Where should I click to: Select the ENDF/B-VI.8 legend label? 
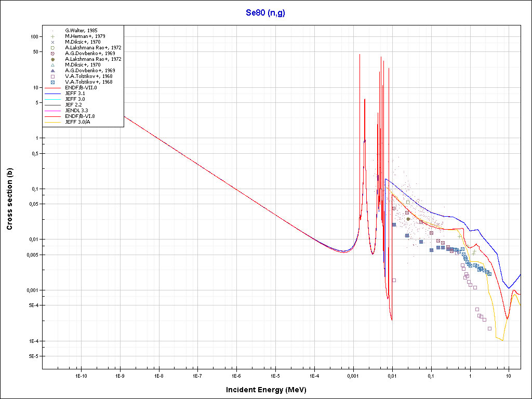coord(80,116)
